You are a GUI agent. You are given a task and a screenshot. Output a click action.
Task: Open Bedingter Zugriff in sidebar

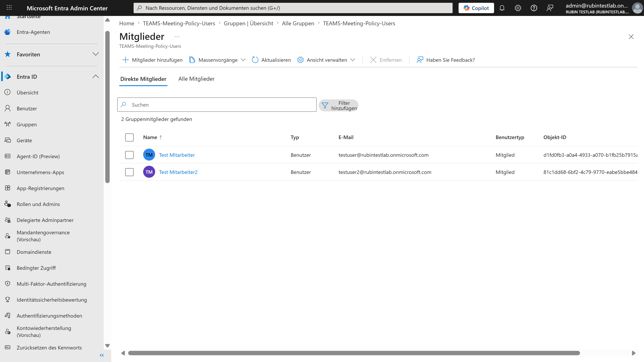(36, 268)
